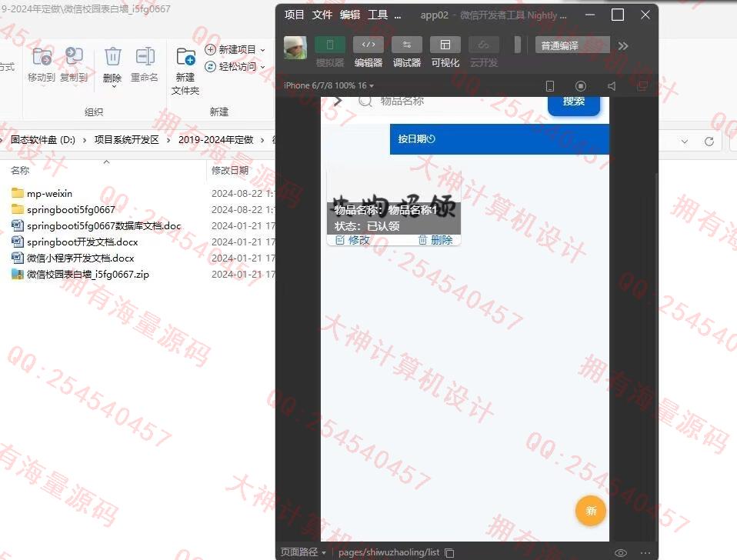Mute simulator sound with speaker icon
This screenshot has height=560, width=737.
coord(612,86)
